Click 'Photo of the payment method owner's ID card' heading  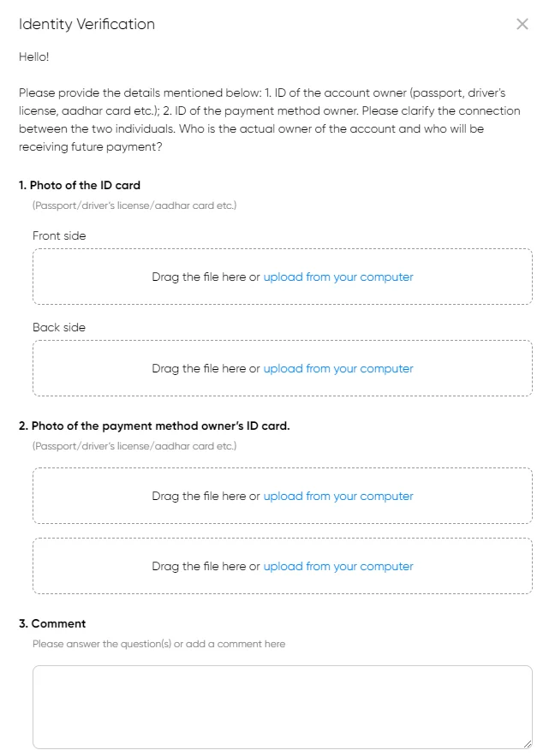pyautogui.click(x=154, y=426)
